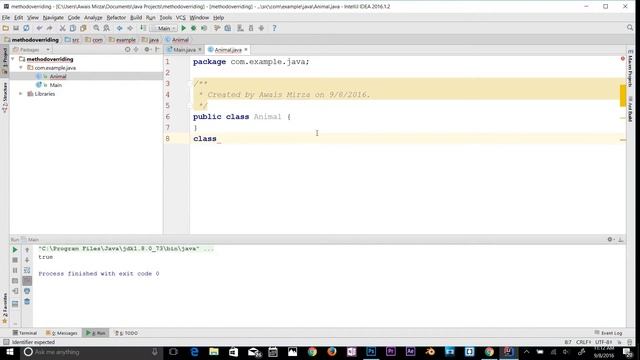Open the Refactor menu

pos(116,18)
